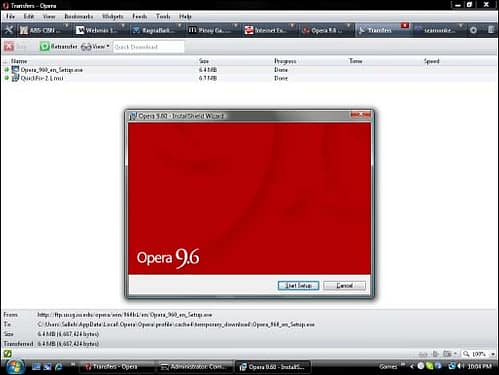Switch to the Opera 9.6 tab

click(x=325, y=30)
